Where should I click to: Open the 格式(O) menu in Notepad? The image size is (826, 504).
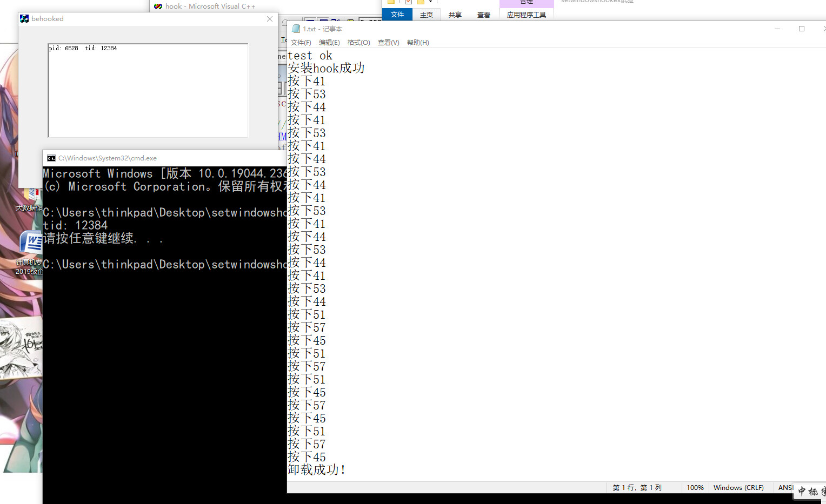pos(359,43)
